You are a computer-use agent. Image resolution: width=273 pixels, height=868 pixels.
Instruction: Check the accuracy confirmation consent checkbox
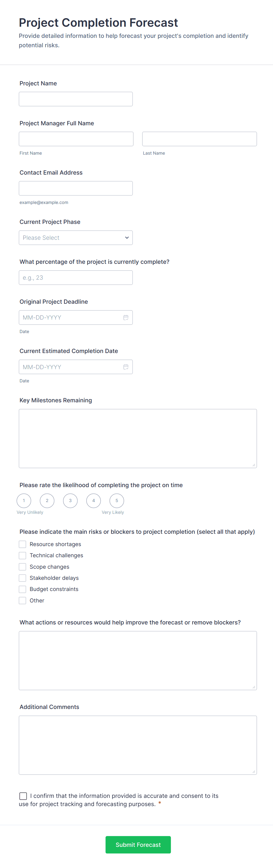23,796
